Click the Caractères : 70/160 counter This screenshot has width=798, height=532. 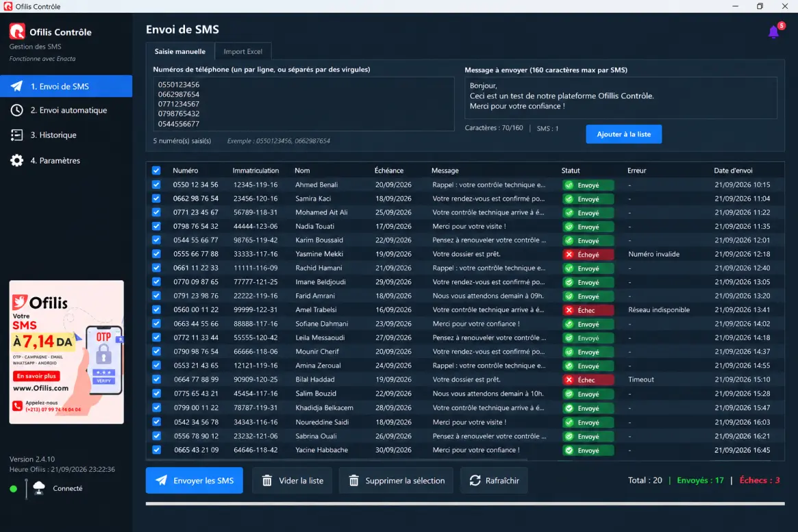tap(494, 127)
